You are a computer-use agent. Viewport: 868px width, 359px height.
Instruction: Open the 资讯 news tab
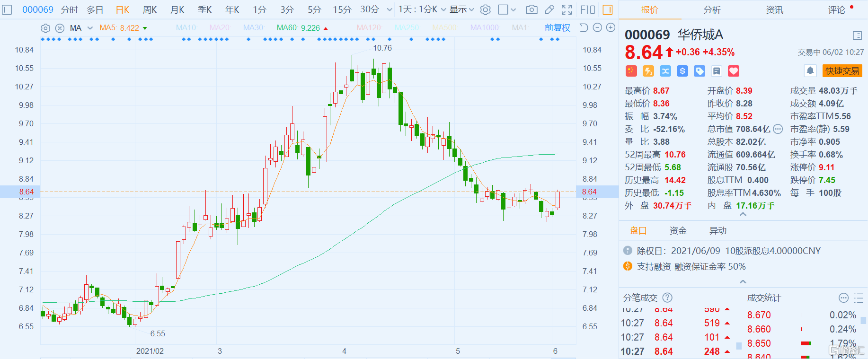coord(775,9)
